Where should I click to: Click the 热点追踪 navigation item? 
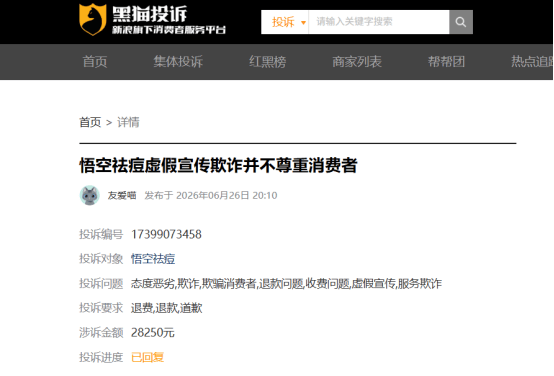[x=532, y=62]
